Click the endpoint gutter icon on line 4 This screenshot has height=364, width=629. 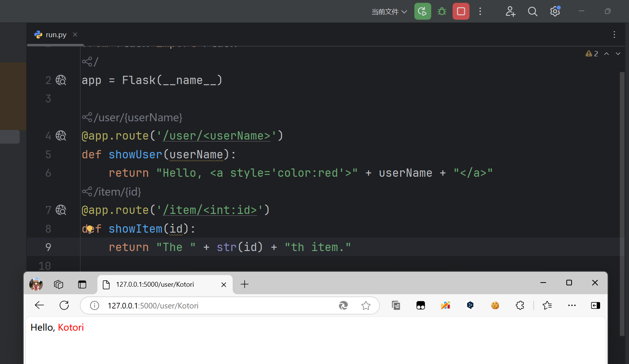[61, 135]
